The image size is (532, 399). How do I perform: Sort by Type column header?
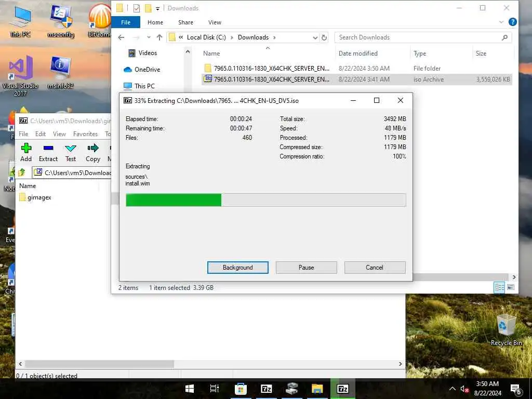point(420,54)
